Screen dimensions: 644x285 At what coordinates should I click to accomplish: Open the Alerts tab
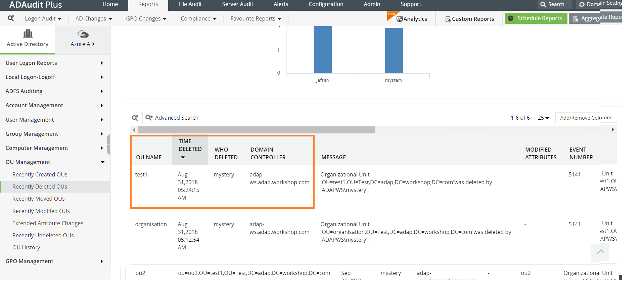pos(281,4)
